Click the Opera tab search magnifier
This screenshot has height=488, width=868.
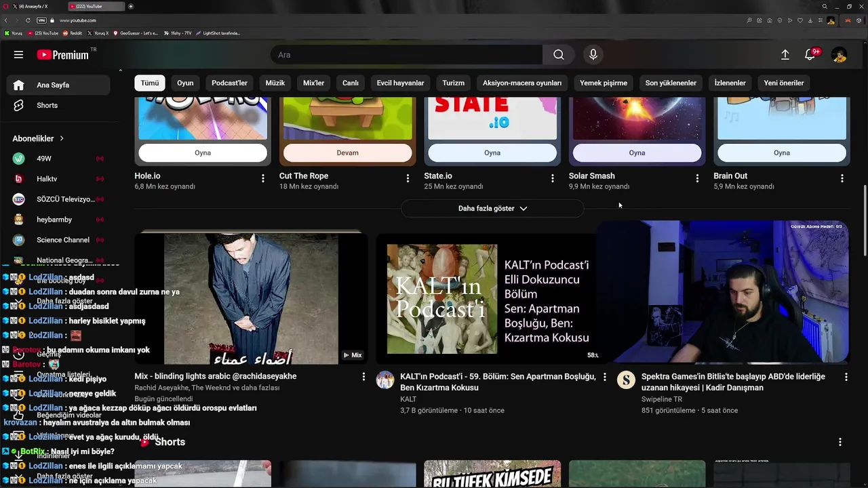pos(825,6)
